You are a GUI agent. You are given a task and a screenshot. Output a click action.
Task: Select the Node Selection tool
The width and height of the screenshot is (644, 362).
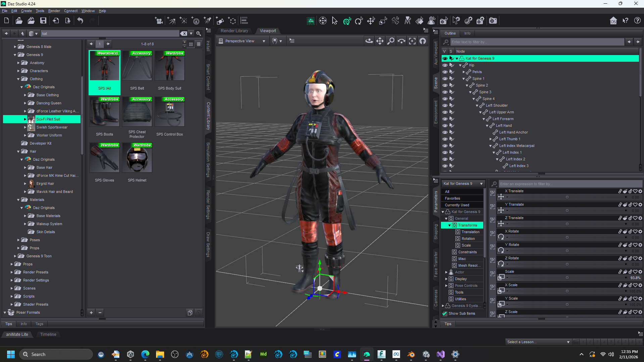click(335, 20)
